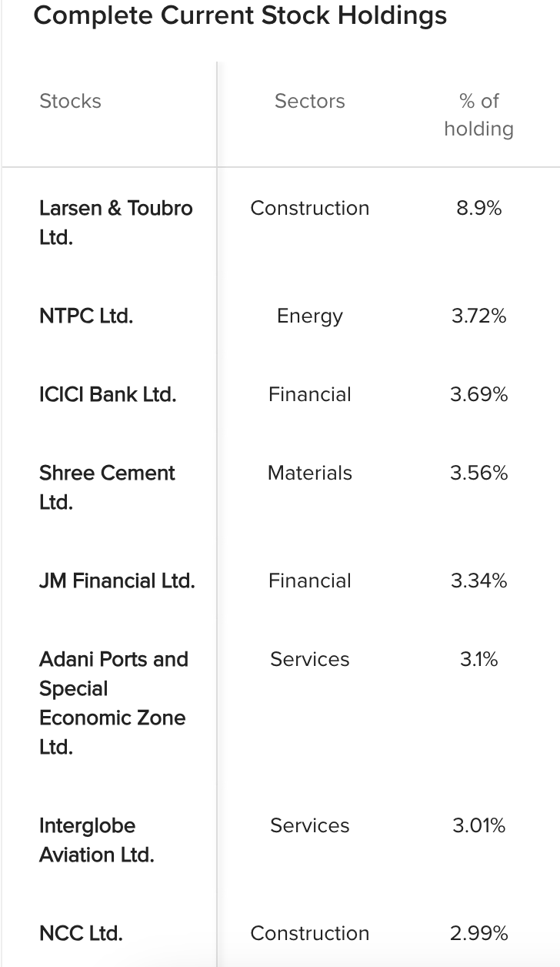The width and height of the screenshot is (560, 967).
Task: Click the % of holding column header
Action: click(x=478, y=115)
